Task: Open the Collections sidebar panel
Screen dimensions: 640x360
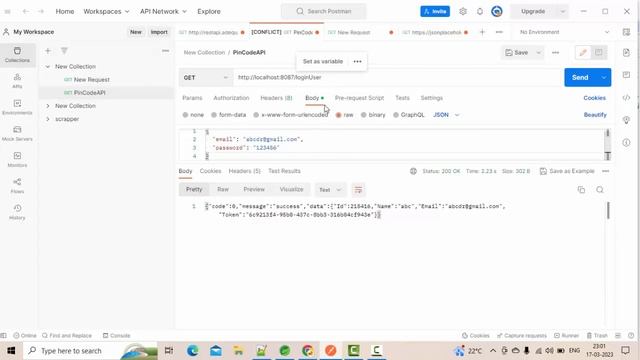Action: pyautogui.click(x=17, y=55)
